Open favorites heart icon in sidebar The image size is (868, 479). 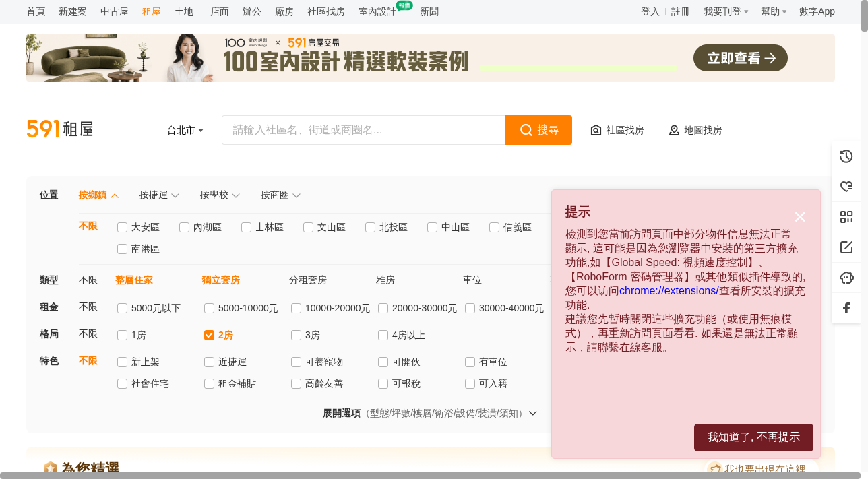[846, 187]
